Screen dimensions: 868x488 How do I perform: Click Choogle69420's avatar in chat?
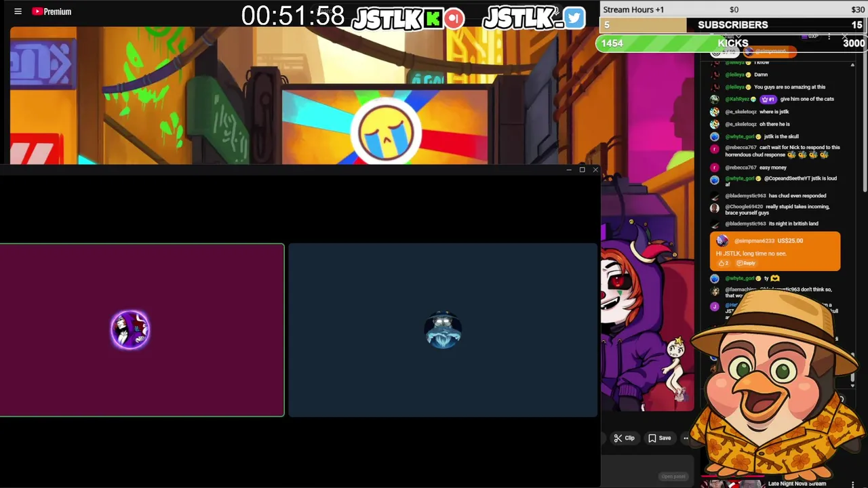point(714,208)
